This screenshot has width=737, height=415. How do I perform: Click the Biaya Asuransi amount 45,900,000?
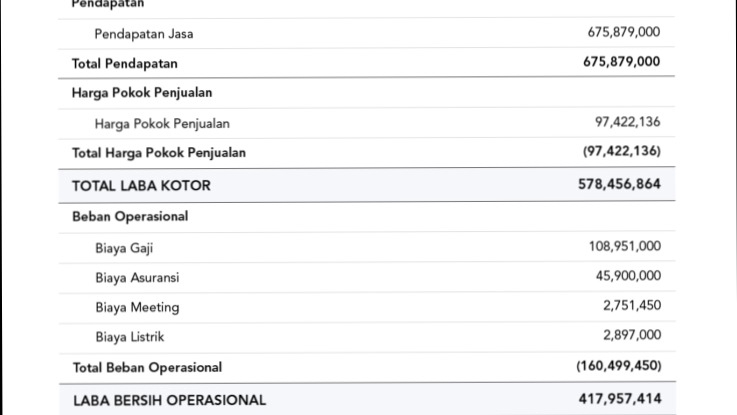pyautogui.click(x=628, y=277)
